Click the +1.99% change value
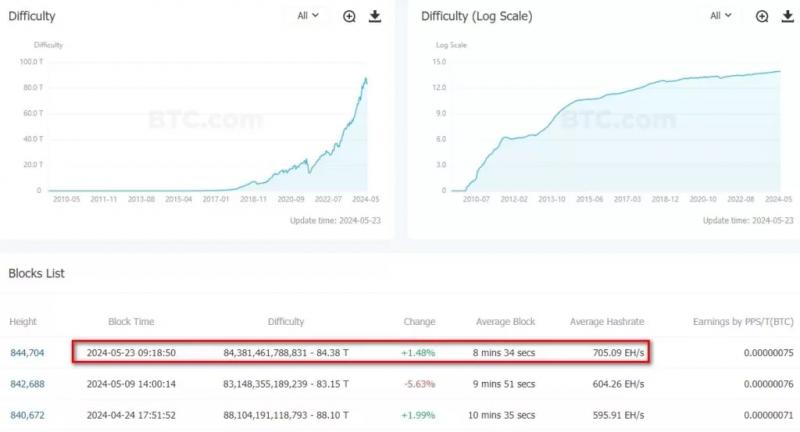This screenshot has height=432, width=800. [418, 415]
